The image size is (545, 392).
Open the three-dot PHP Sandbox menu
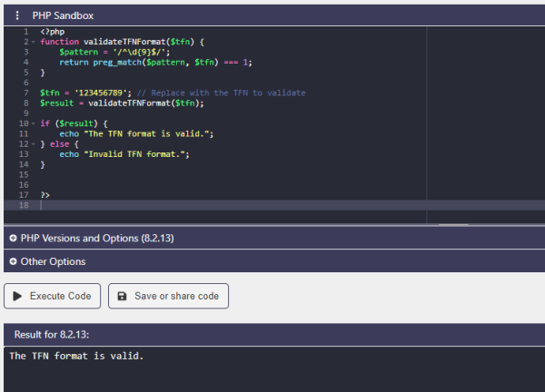pyautogui.click(x=17, y=15)
